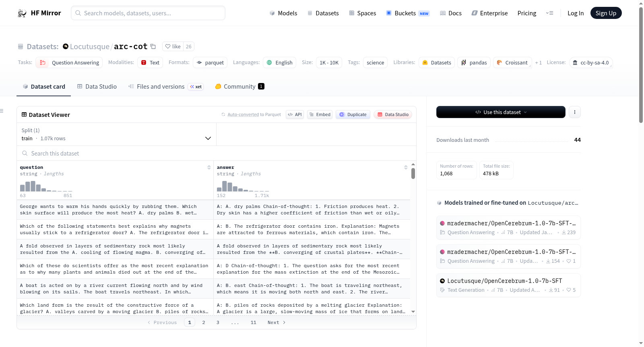Screen dimensions: 644x347
Task: Click the Locutusque avatar icon in header
Action: [66, 46]
